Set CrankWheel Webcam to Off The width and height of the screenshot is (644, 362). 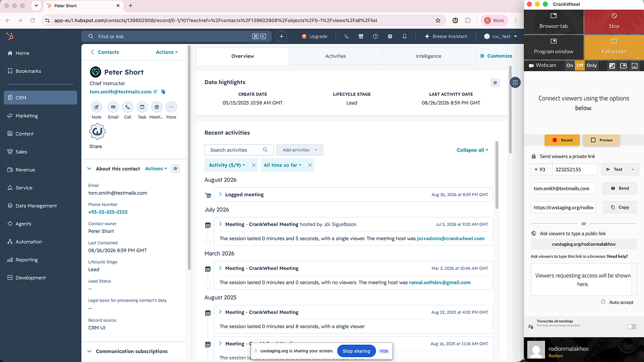tap(580, 66)
